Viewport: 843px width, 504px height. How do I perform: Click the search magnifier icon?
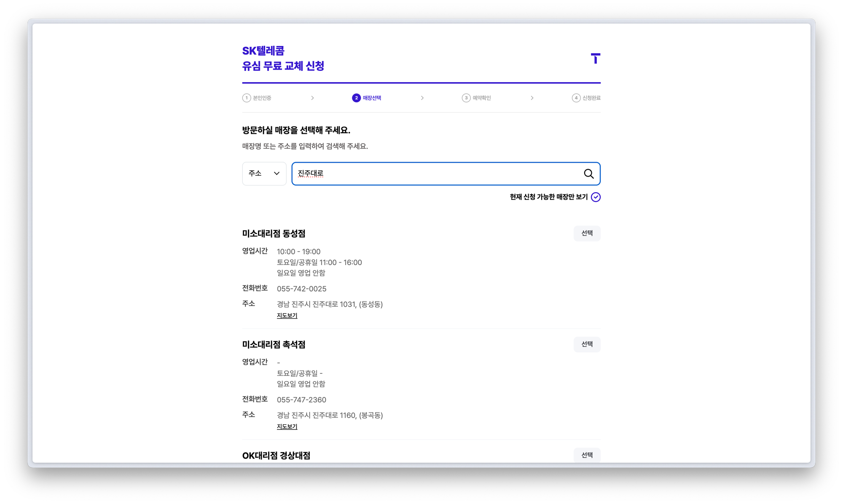pyautogui.click(x=588, y=174)
